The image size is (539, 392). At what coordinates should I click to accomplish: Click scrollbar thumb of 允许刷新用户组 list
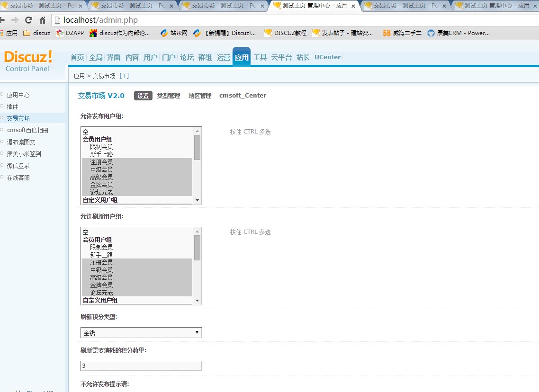point(197,248)
